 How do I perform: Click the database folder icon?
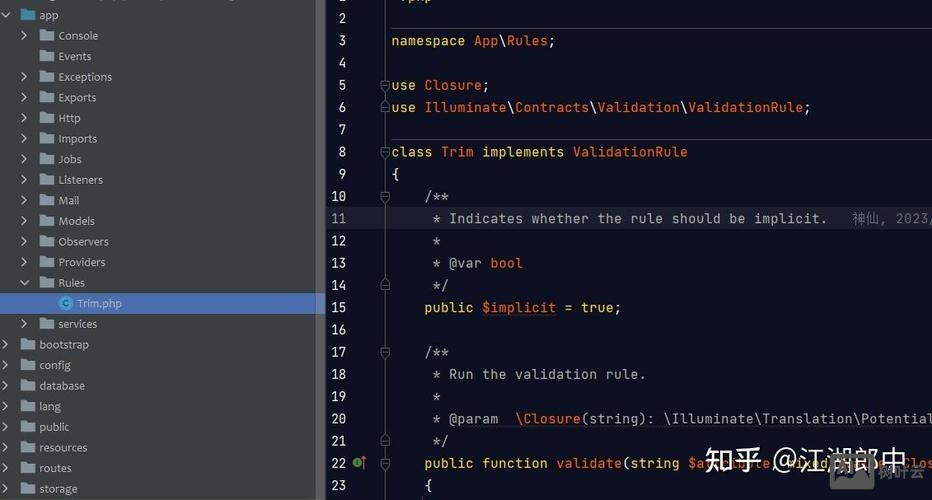pos(28,386)
